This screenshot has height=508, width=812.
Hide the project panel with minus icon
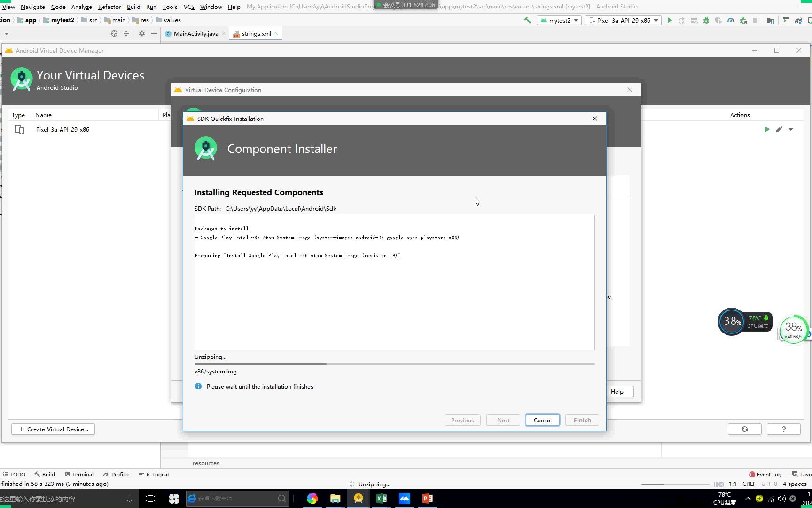point(154,33)
